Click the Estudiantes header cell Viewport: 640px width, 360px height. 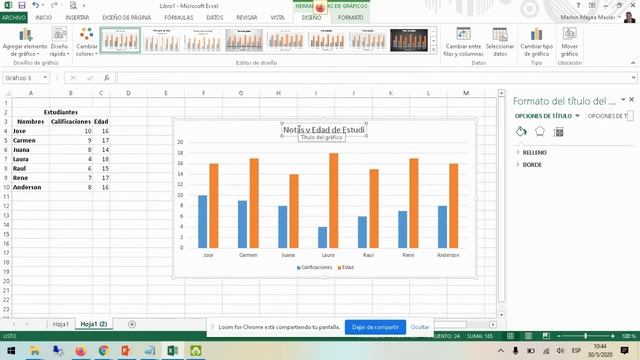60,112
